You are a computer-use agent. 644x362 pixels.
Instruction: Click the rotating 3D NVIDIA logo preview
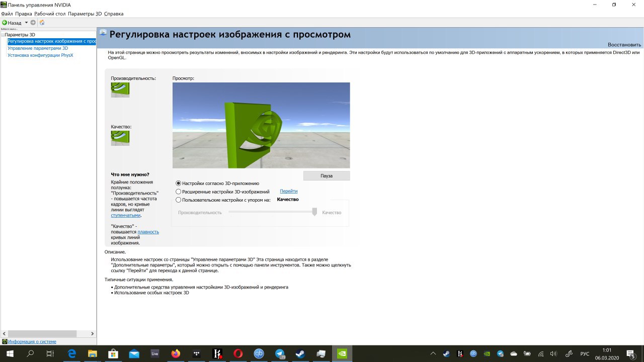(x=261, y=125)
